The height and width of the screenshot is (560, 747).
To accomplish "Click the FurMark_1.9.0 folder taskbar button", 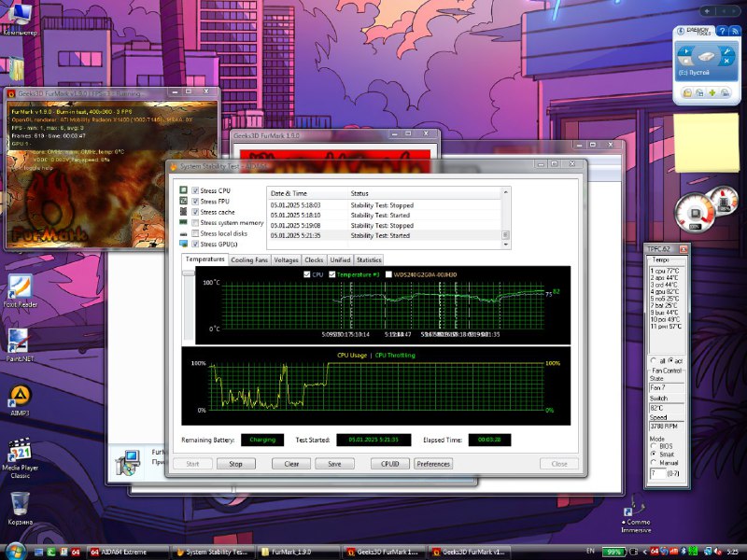I will click(x=299, y=552).
